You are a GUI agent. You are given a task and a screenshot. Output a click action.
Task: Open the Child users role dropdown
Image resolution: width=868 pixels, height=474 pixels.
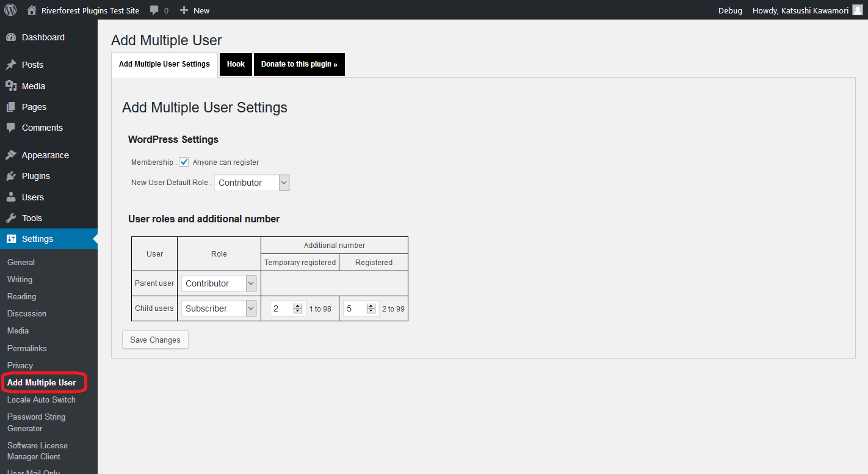pyautogui.click(x=219, y=308)
